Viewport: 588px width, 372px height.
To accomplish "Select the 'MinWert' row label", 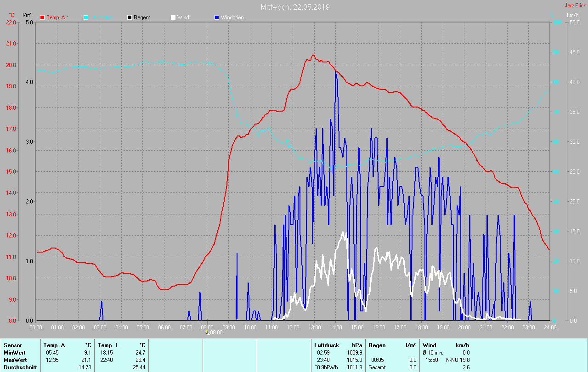I will click(14, 353).
